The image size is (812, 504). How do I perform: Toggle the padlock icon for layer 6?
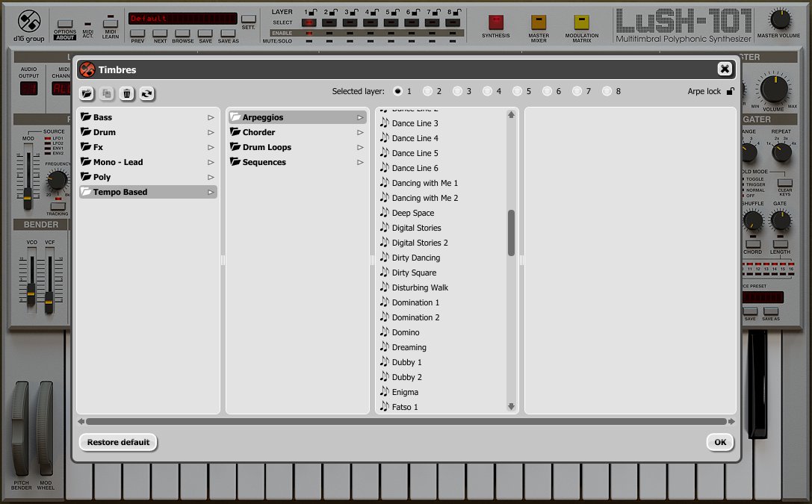[415, 11]
